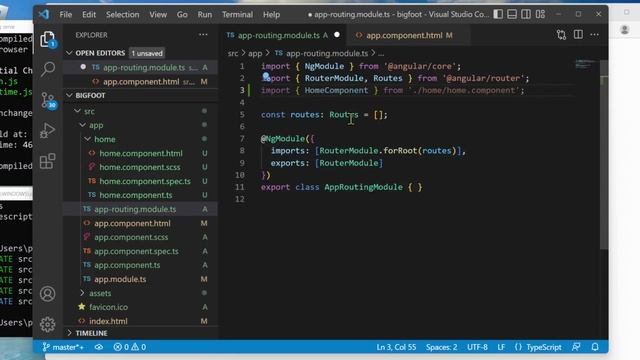Open Source Control view with 30 badge
Image resolution: width=640 pixels, height=360 pixels.
click(x=48, y=100)
